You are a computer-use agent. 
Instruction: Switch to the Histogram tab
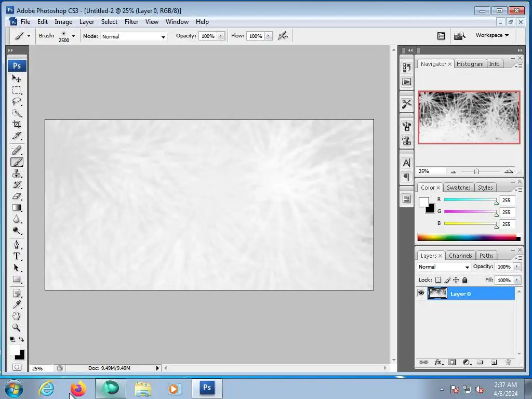[x=470, y=64]
